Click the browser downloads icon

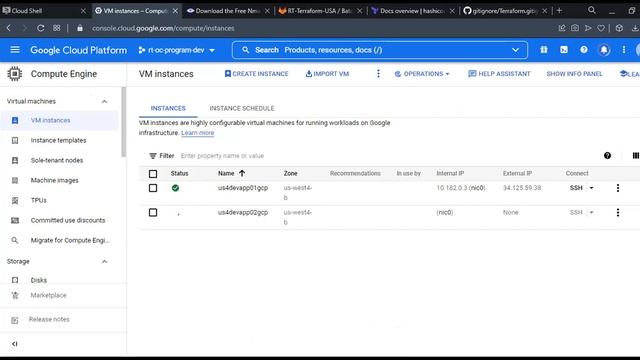pos(635,28)
